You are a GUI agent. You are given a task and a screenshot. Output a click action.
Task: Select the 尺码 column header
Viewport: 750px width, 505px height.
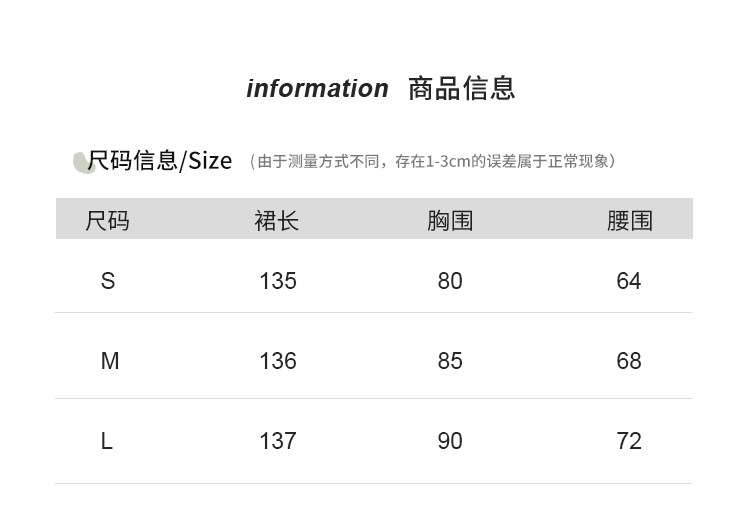[108, 221]
